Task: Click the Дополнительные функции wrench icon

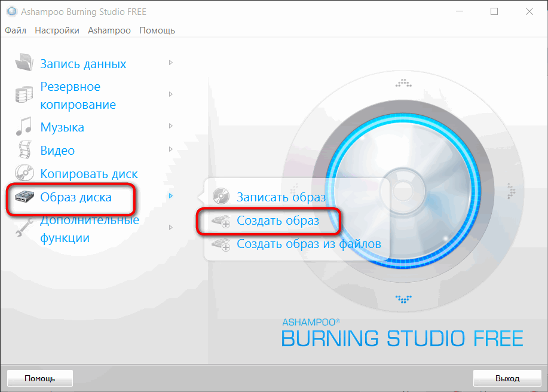Action: pos(25,228)
